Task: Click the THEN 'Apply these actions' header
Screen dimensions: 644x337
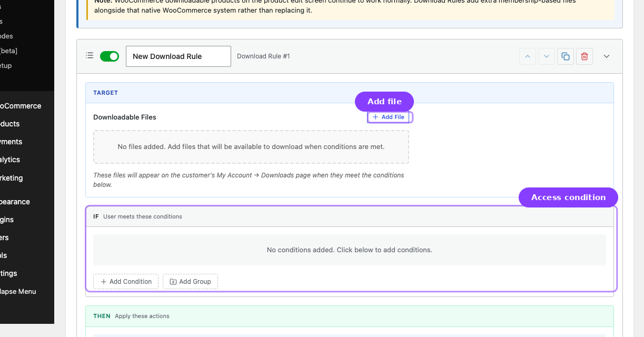Action: 350,316
